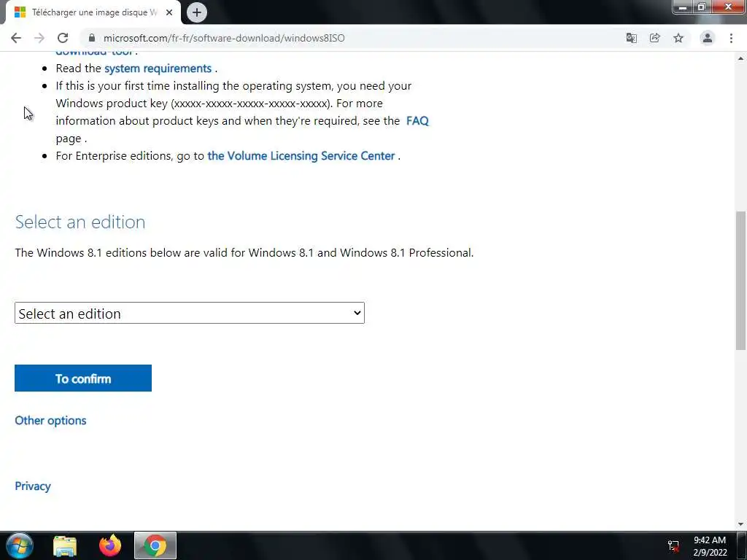Click the scrollbar up arrow

click(740, 58)
